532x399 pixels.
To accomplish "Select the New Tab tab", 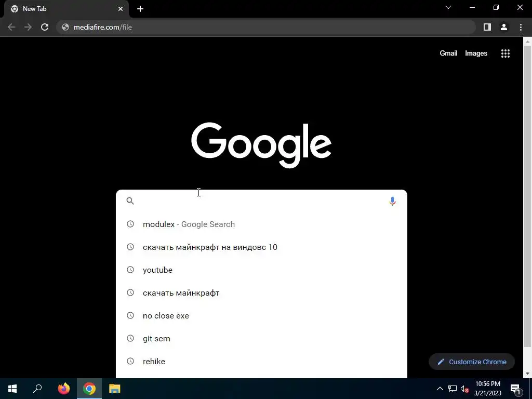I will [x=66, y=9].
